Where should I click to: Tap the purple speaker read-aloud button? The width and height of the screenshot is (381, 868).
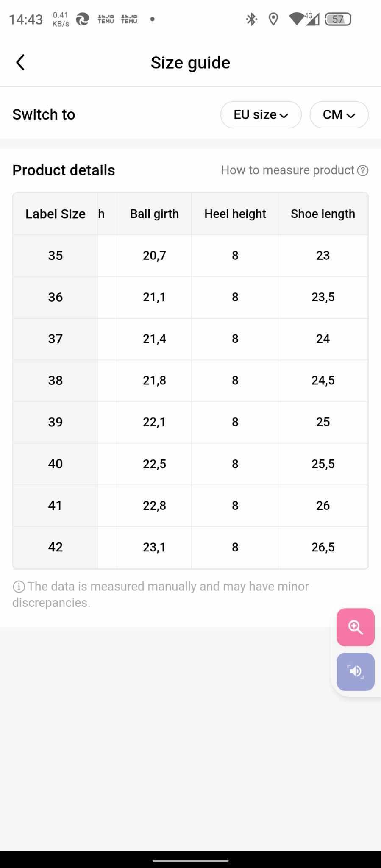pyautogui.click(x=355, y=672)
